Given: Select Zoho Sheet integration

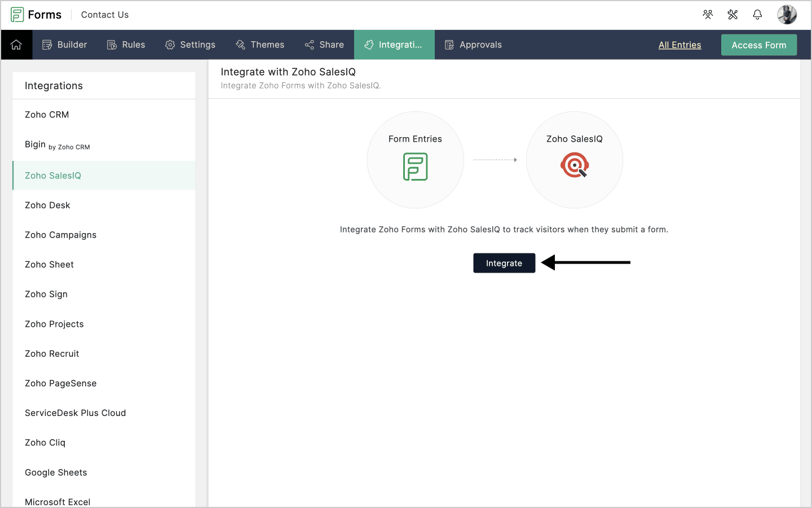Looking at the screenshot, I should [104, 265].
